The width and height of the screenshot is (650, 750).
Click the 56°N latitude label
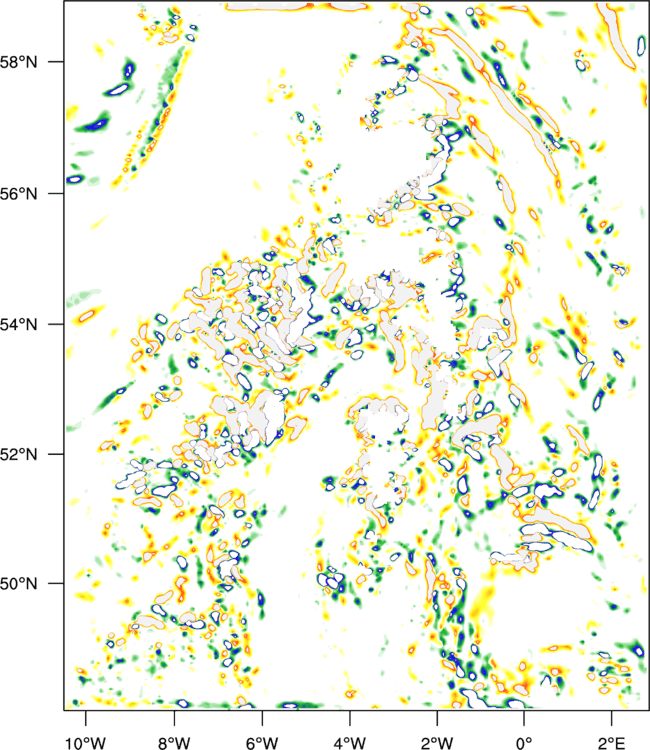coord(19,194)
